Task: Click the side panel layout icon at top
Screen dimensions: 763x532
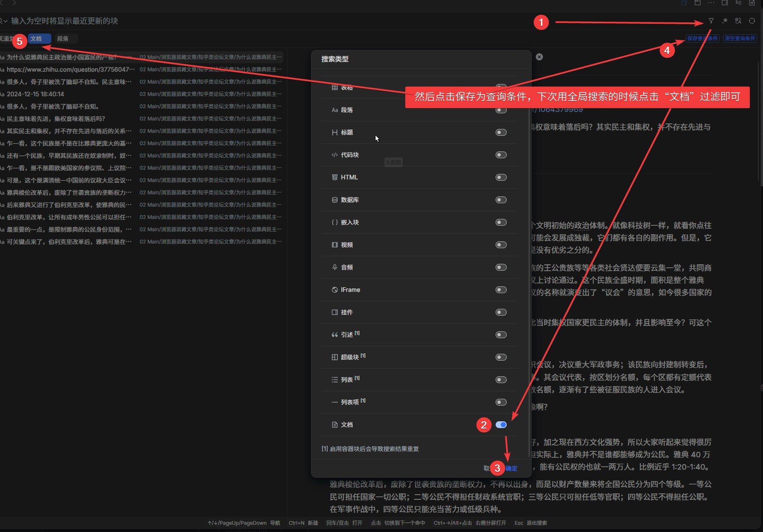Action: click(x=725, y=3)
